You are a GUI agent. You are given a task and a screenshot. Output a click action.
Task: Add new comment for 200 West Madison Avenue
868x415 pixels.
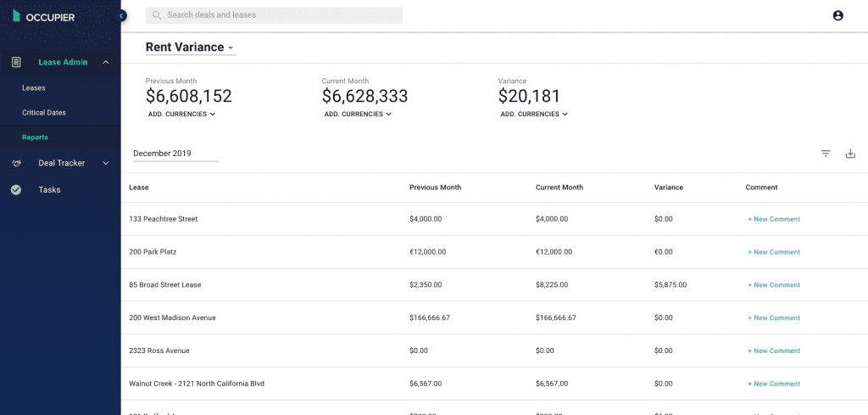point(774,318)
